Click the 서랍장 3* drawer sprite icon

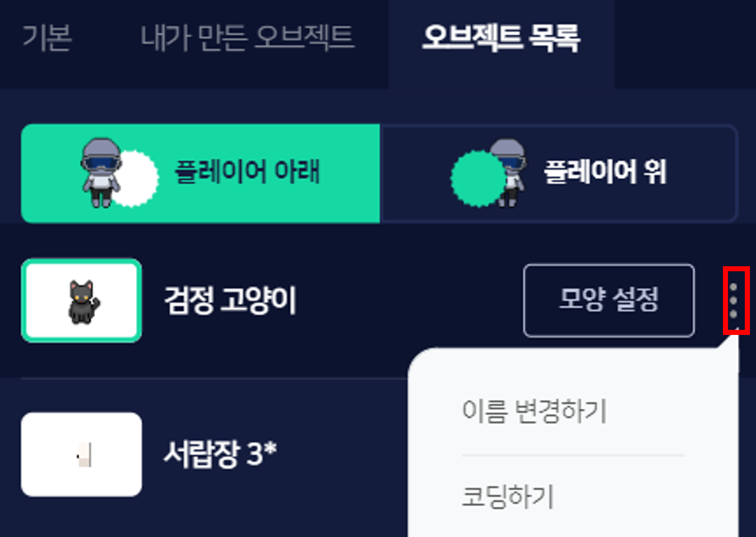[x=84, y=455]
